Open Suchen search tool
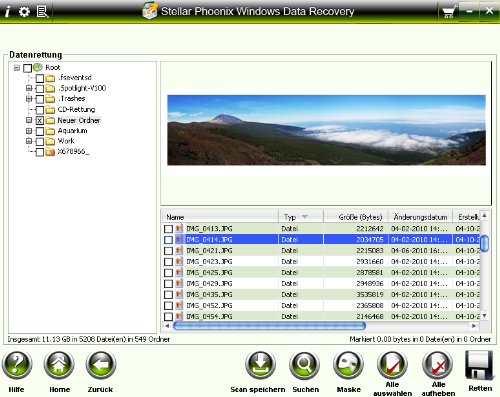Screen dimensions: 500x397 [x=304, y=365]
